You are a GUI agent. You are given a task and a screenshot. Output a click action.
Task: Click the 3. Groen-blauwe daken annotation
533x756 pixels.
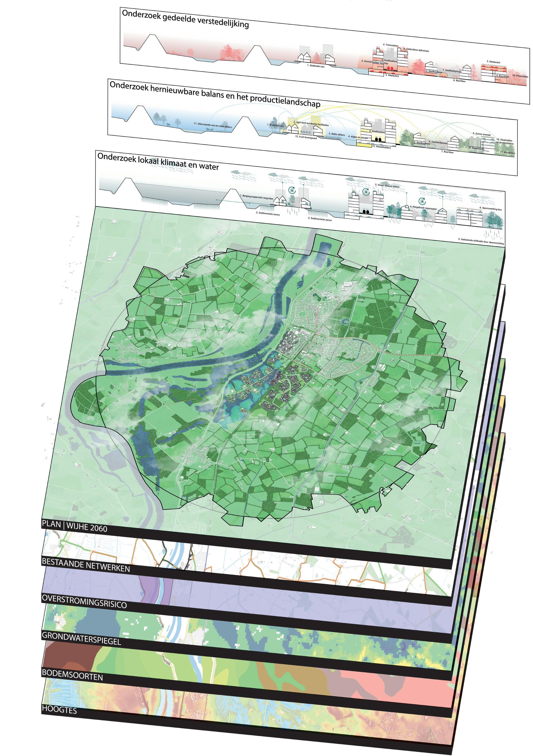[x=387, y=186]
